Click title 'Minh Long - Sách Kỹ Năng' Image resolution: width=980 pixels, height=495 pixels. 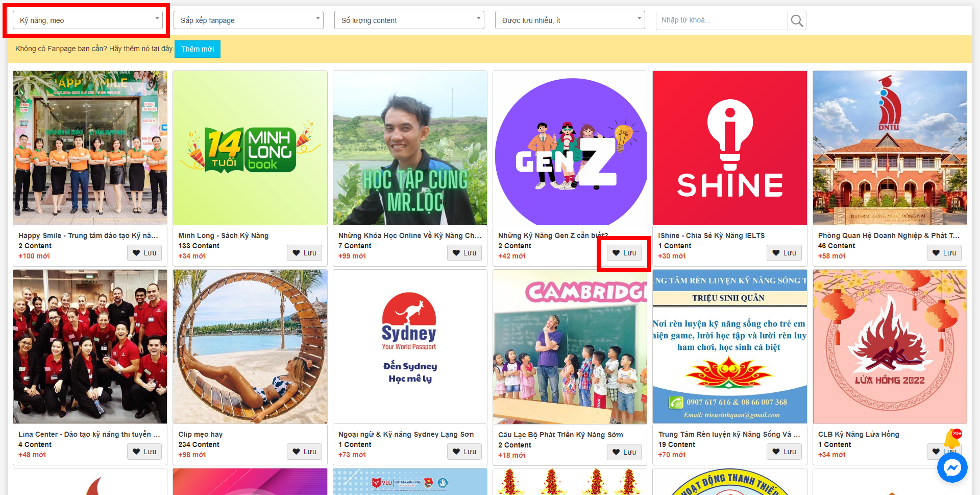point(224,235)
